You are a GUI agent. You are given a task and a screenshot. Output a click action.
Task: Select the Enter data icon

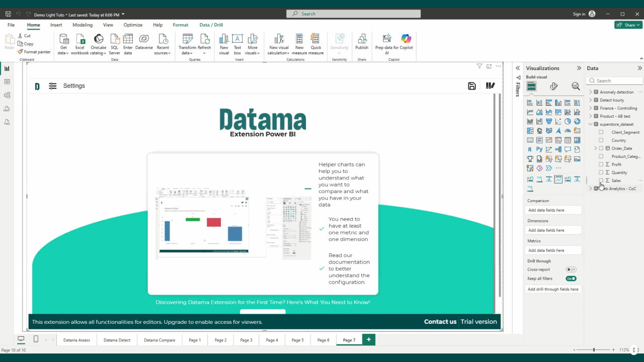[x=128, y=39]
